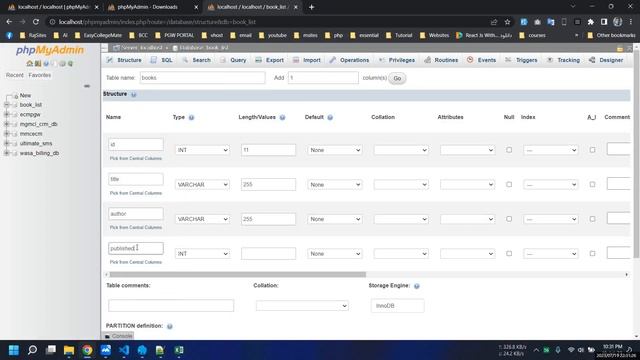
Task: Collapse navigation panel link icon
Action: (87, 86)
